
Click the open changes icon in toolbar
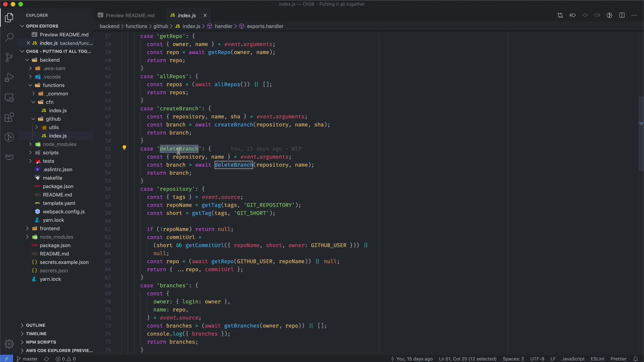pos(560,15)
